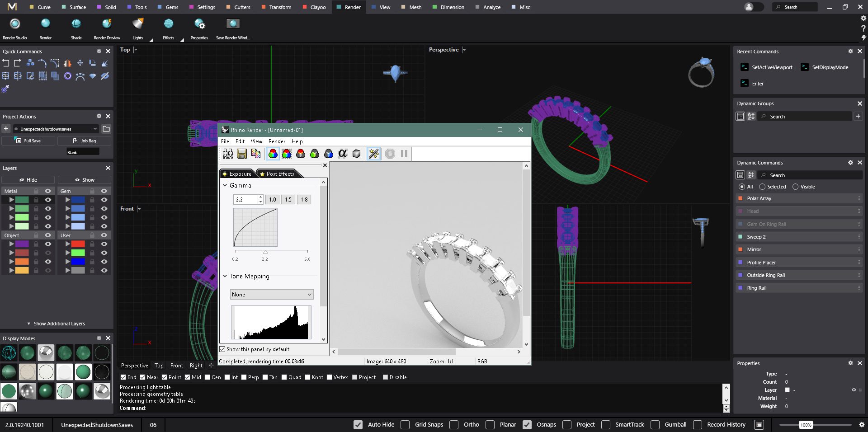868x432 pixels.
Task: Select the alpha channel icon
Action: click(343, 154)
